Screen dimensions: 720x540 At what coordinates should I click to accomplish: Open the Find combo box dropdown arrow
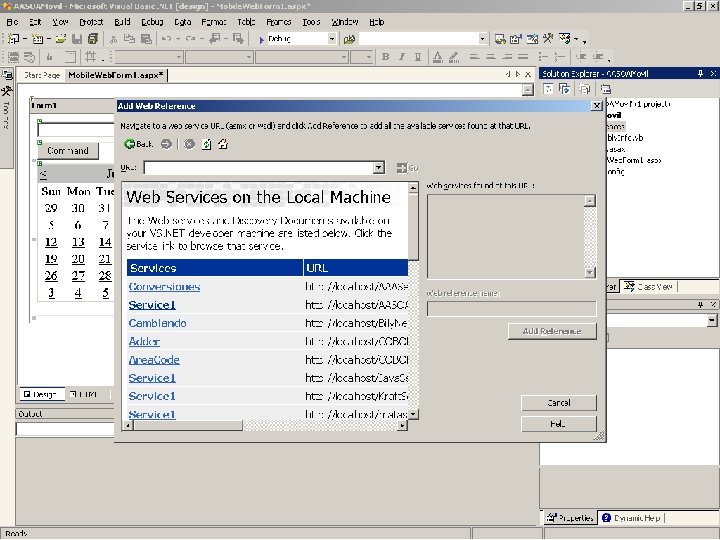click(x=482, y=39)
